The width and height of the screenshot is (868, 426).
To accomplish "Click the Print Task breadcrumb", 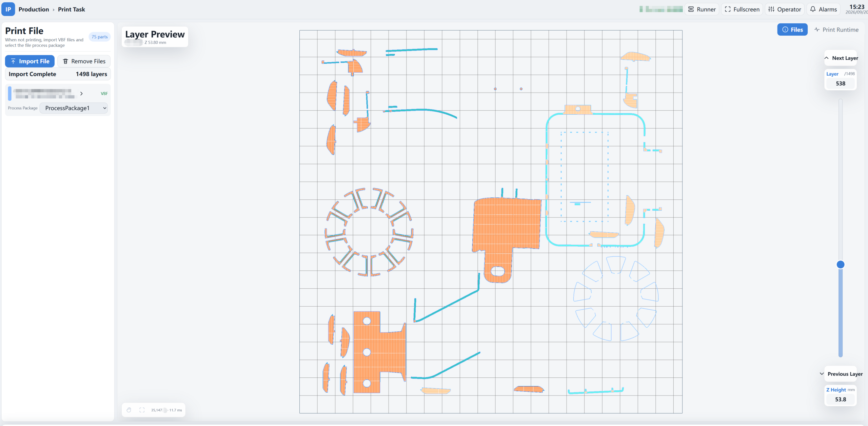I will (72, 9).
